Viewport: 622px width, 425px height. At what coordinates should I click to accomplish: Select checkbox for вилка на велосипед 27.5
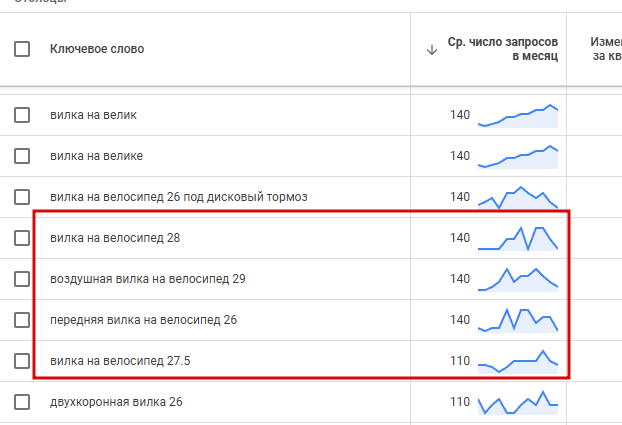coord(22,361)
